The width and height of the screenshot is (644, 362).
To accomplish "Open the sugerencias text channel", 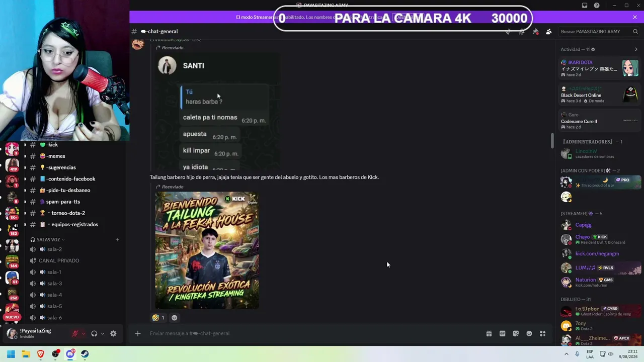I will (x=74, y=167).
